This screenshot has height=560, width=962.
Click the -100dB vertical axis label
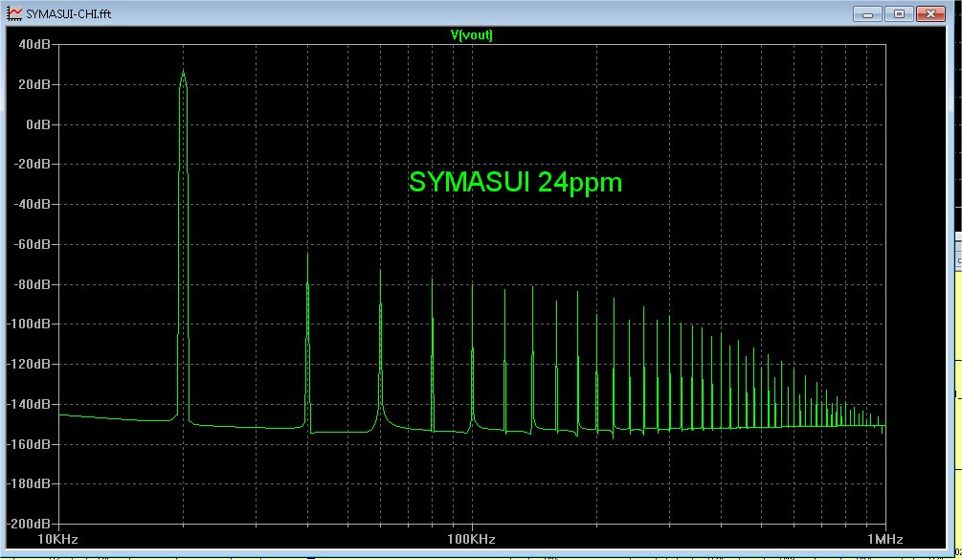tap(29, 324)
